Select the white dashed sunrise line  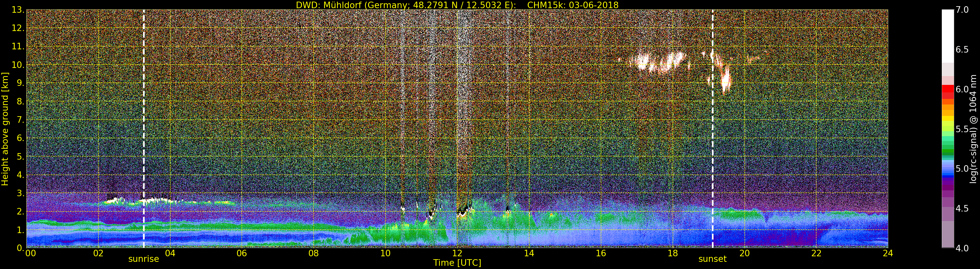tap(144, 129)
